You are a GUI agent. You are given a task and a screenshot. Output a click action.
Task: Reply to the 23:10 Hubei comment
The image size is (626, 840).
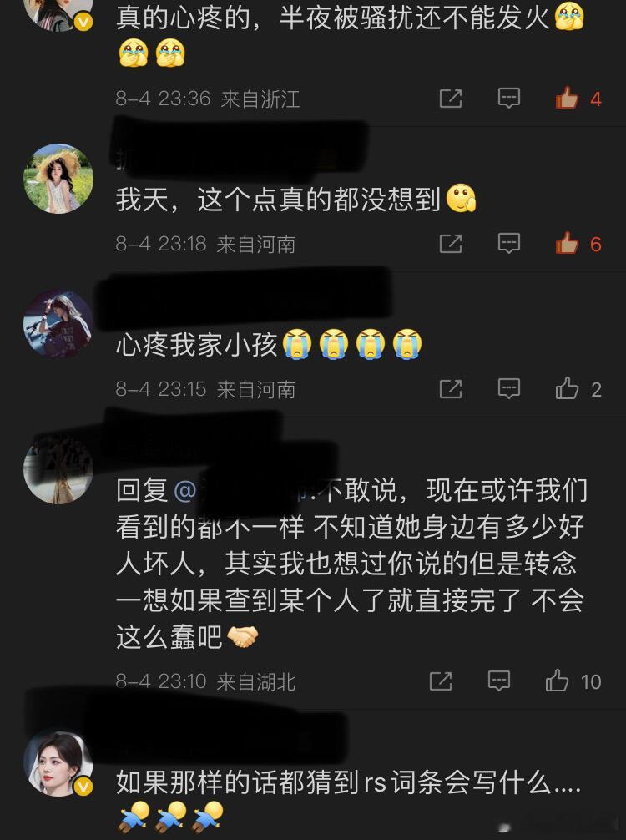pos(498,681)
